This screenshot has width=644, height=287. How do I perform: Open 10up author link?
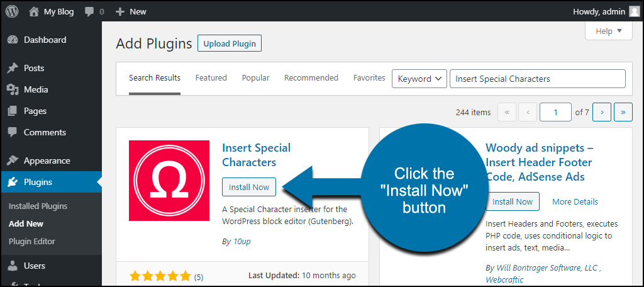pyautogui.click(x=242, y=241)
